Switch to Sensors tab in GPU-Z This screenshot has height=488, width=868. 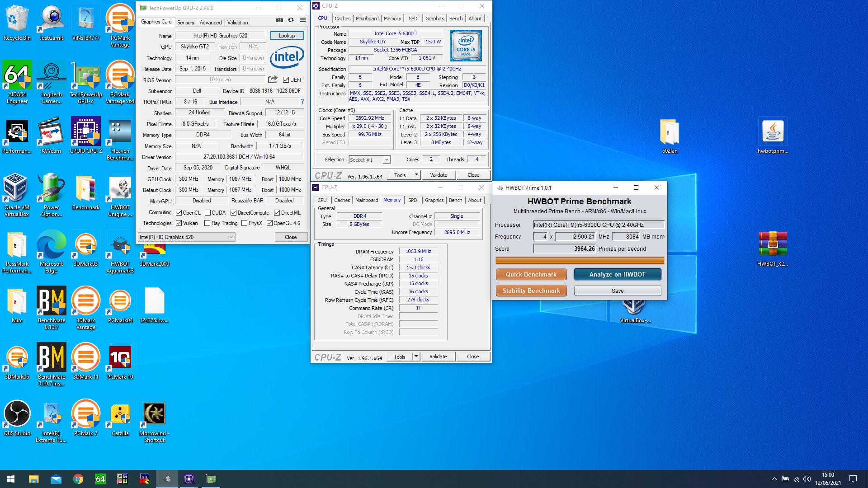(x=185, y=22)
